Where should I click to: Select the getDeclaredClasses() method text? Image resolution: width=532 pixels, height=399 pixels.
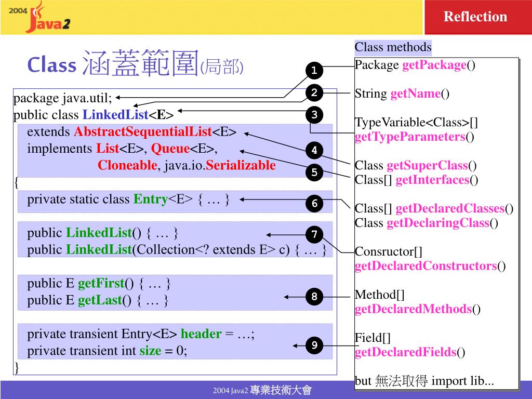click(454, 208)
